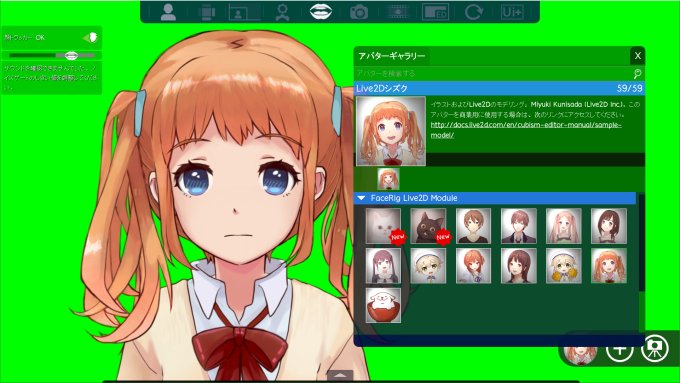Click the person tracking calibration icon
This screenshot has width=680, height=383.
coord(282,12)
